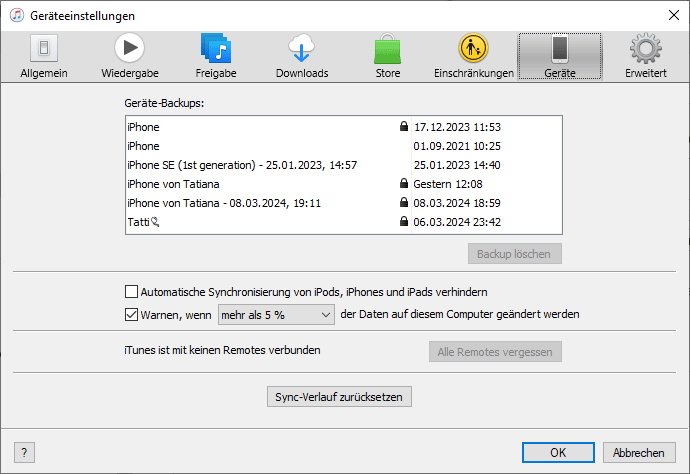Select the Tatti backup row
The width and height of the screenshot is (690, 474).
point(344,221)
